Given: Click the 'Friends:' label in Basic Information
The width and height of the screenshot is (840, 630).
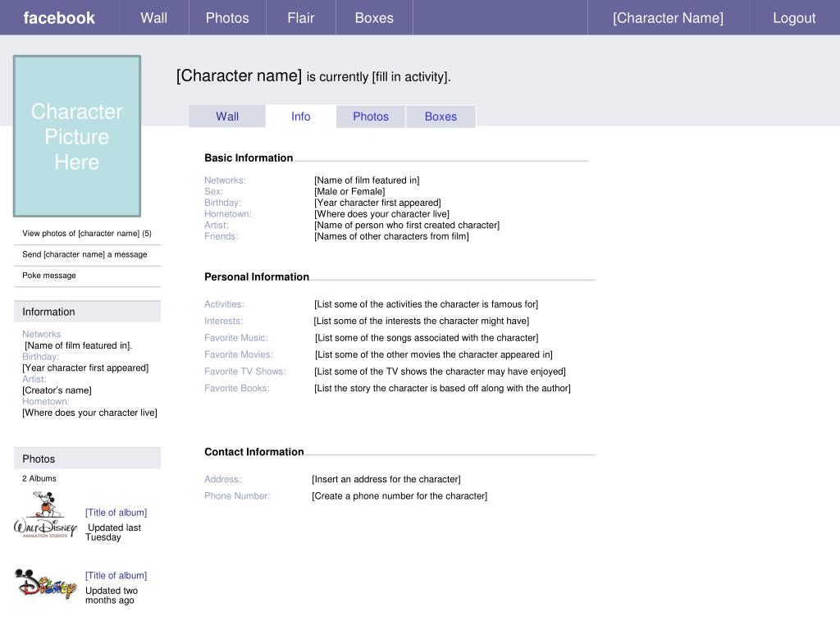Looking at the screenshot, I should pyautogui.click(x=221, y=237).
